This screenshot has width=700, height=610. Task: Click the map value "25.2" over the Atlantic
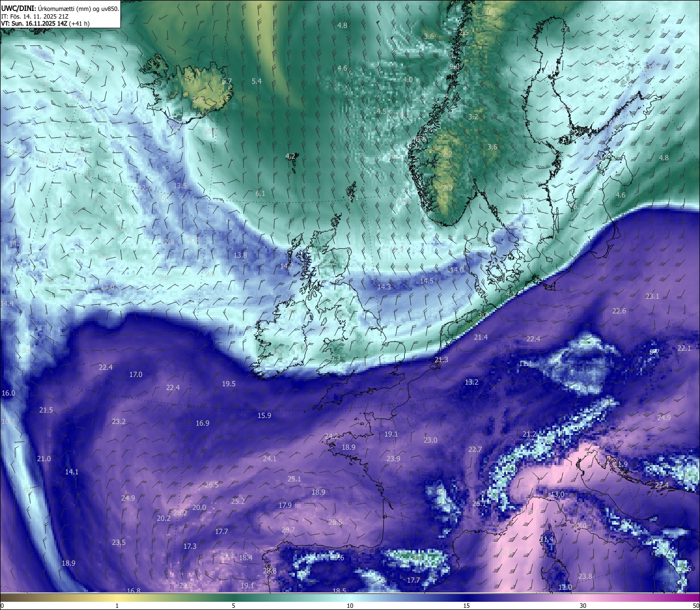coord(238,501)
